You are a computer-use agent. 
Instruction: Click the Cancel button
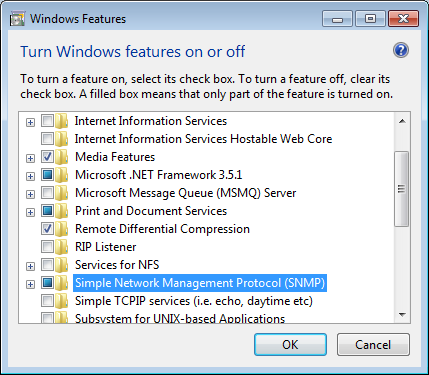tap(373, 345)
